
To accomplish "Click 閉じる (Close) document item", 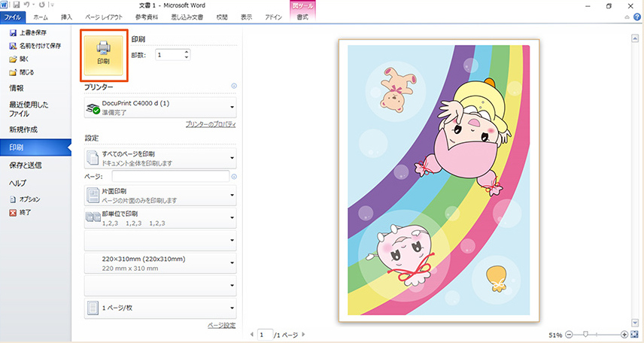I will [26, 72].
